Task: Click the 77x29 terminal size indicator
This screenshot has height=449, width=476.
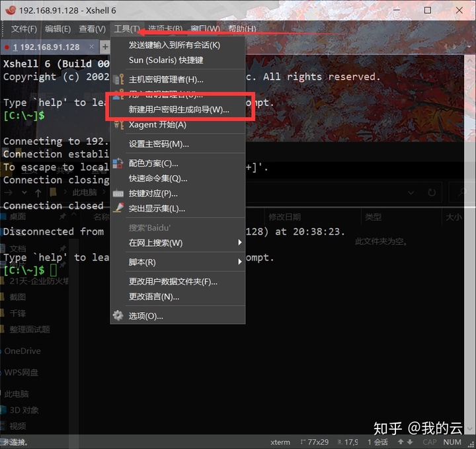Action: pos(315,442)
